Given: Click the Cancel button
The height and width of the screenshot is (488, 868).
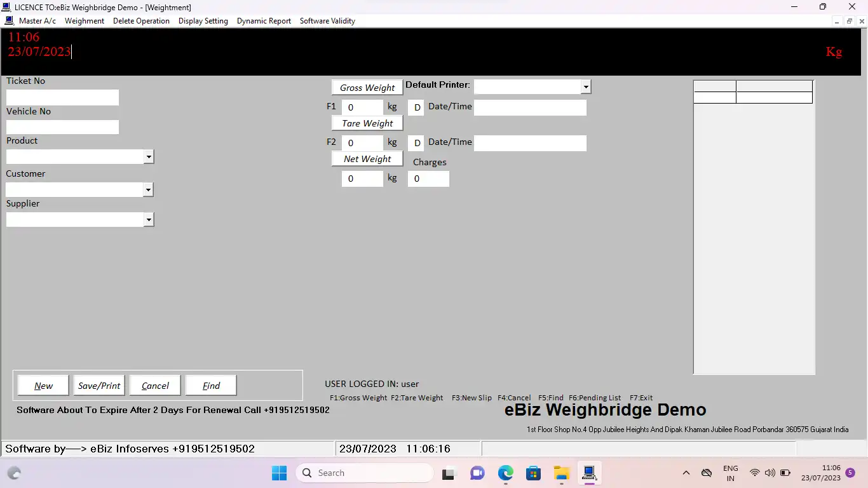Looking at the screenshot, I should 155,385.
